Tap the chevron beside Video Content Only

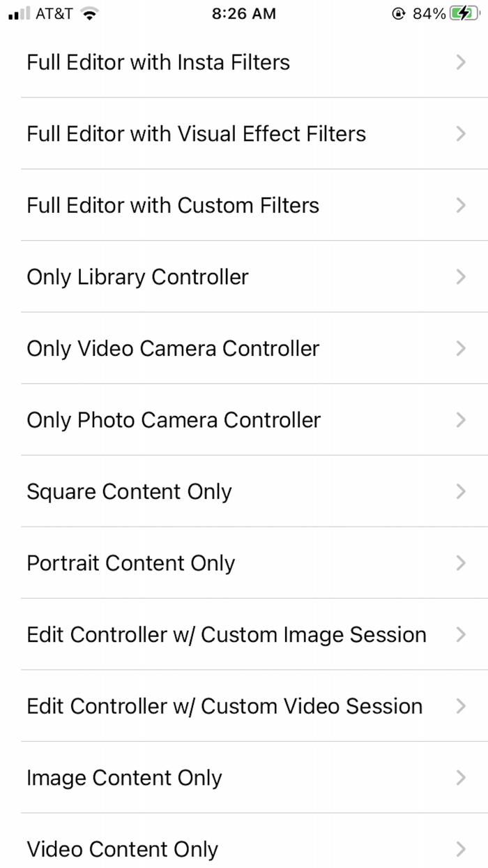click(461, 849)
